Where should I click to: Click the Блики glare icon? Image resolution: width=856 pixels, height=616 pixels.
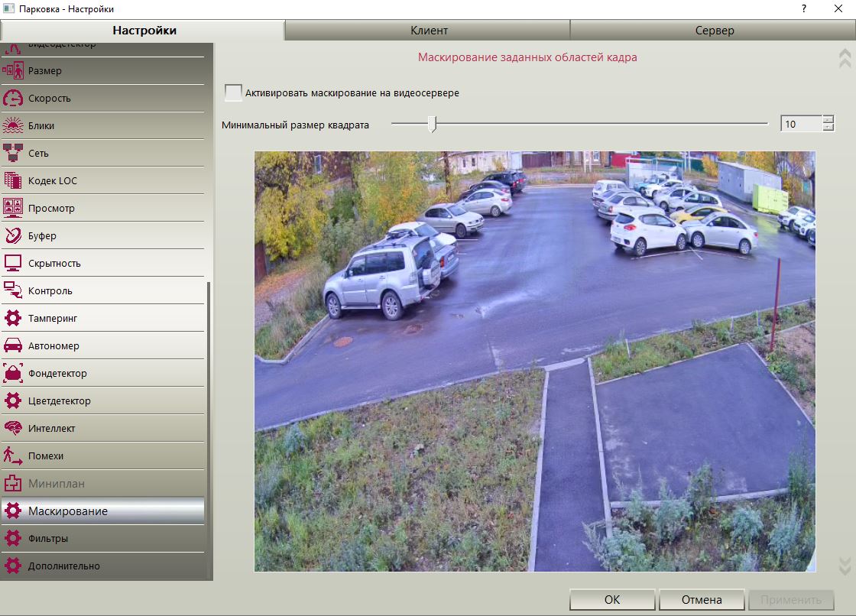coord(12,125)
